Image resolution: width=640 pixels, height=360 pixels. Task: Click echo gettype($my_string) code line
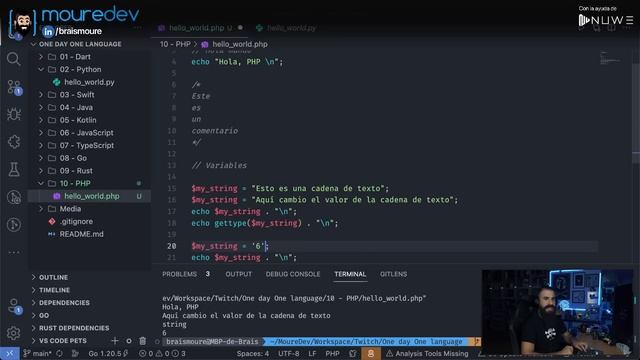265,223
